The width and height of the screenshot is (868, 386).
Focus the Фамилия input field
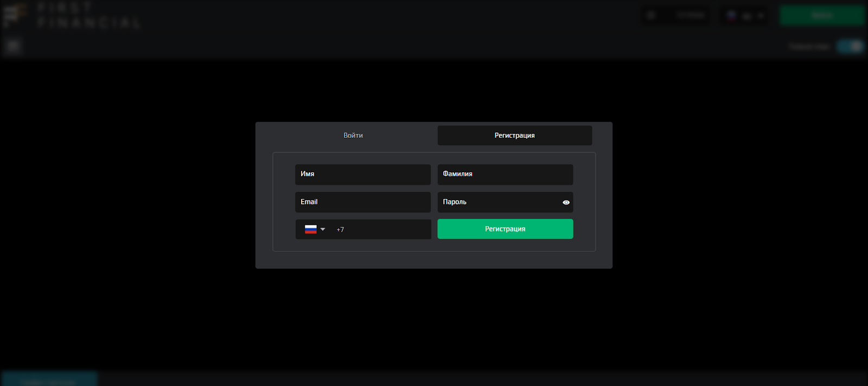(x=505, y=175)
